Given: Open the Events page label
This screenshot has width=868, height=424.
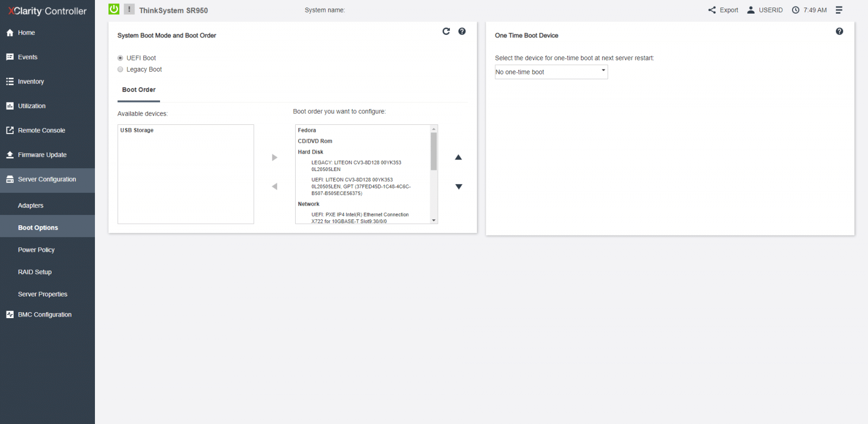Looking at the screenshot, I should [x=28, y=57].
